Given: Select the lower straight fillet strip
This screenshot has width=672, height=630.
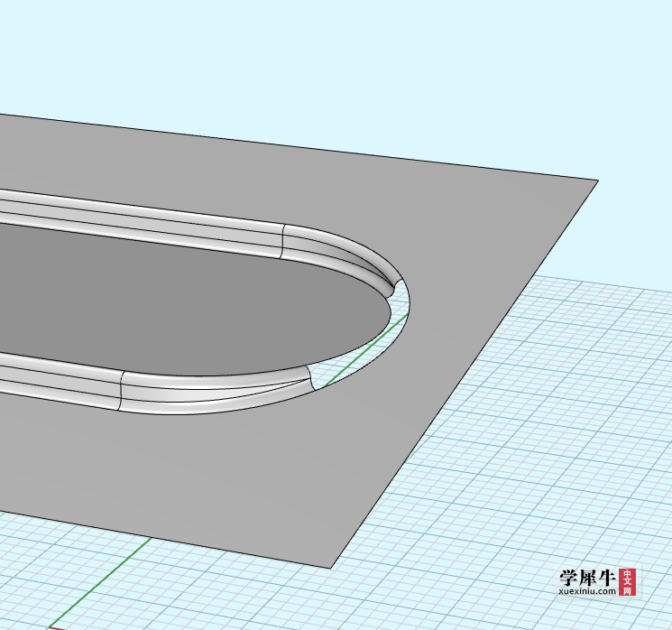Looking at the screenshot, I should click(x=60, y=381).
